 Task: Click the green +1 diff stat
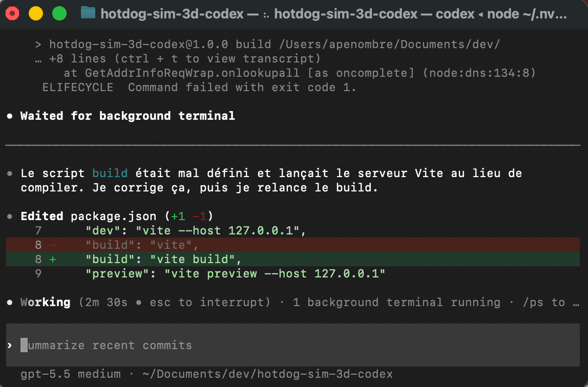pyautogui.click(x=178, y=216)
